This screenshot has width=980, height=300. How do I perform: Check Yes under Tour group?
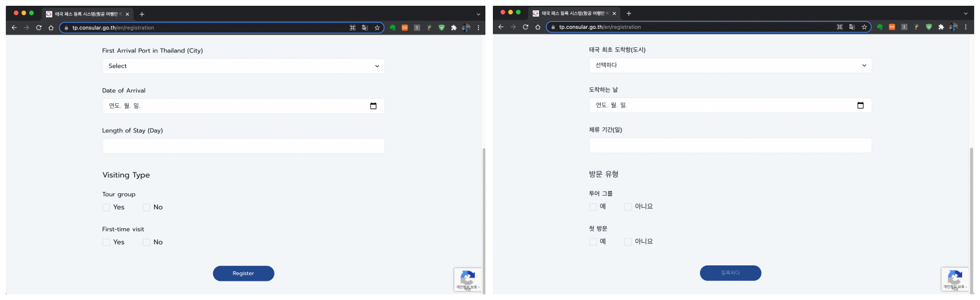[x=106, y=207]
